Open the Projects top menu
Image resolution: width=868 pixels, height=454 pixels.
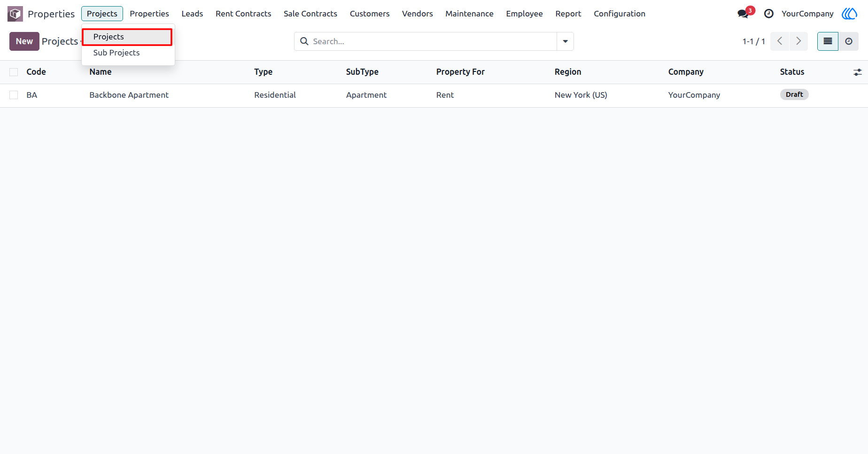(102, 14)
